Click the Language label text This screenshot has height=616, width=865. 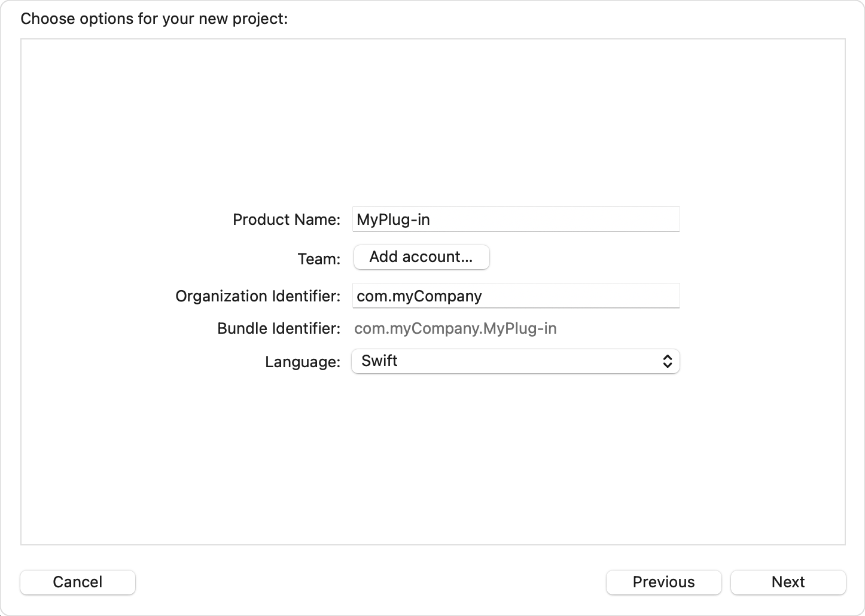[x=302, y=362]
